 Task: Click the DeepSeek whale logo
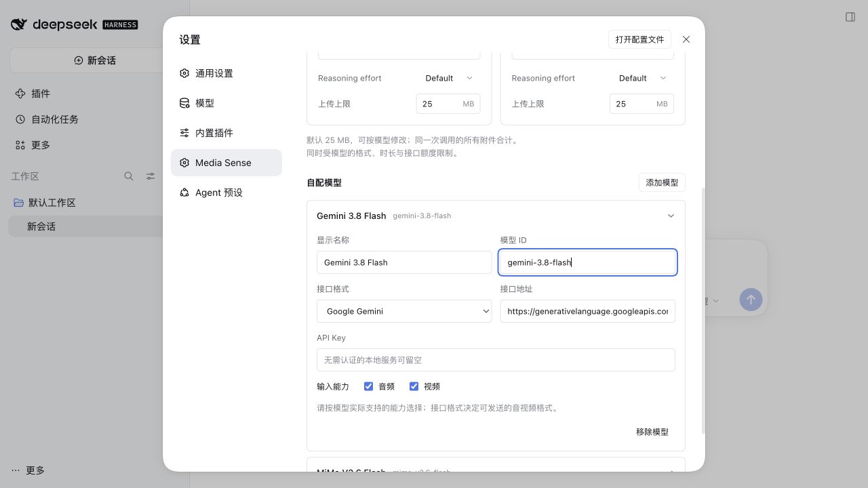point(19,24)
